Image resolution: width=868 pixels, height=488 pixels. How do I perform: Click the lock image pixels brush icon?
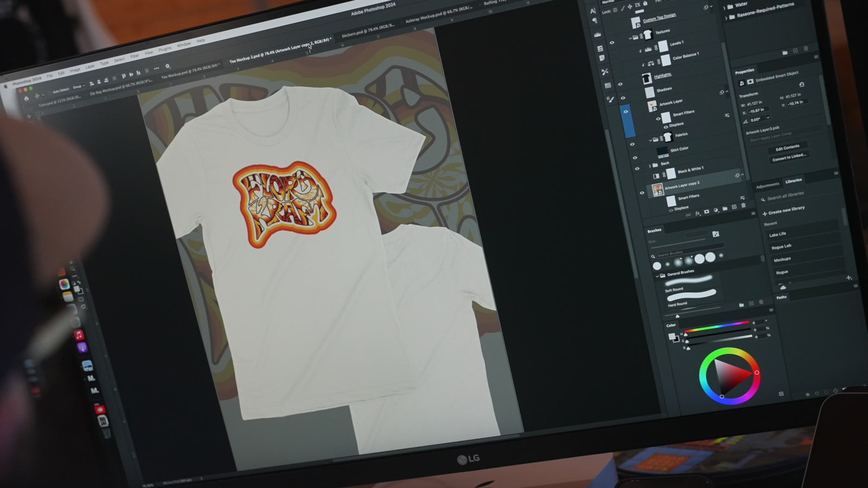click(x=622, y=9)
